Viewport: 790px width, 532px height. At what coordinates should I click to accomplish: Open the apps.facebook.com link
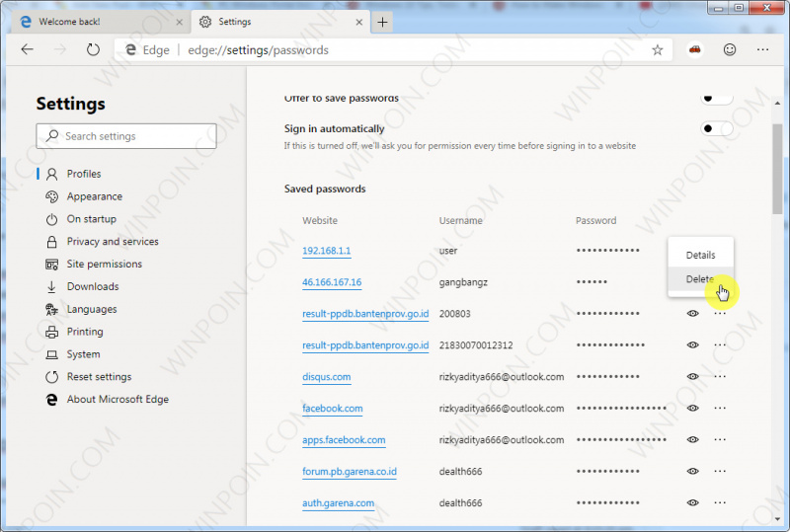tap(344, 440)
